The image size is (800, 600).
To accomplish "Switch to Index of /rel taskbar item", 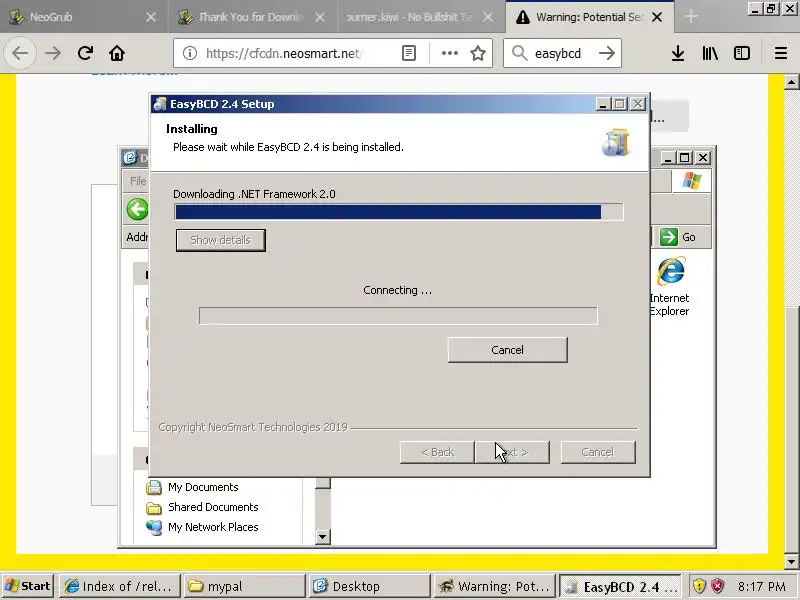I will click(x=120, y=586).
